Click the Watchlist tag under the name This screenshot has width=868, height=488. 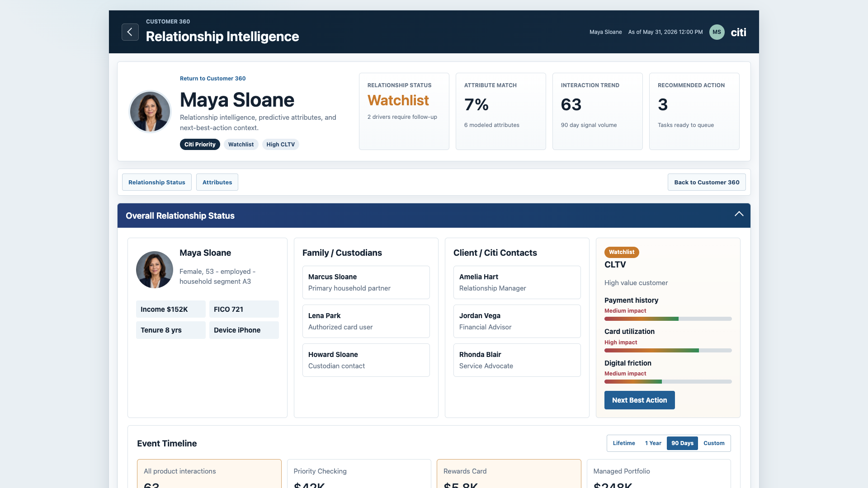pyautogui.click(x=241, y=145)
